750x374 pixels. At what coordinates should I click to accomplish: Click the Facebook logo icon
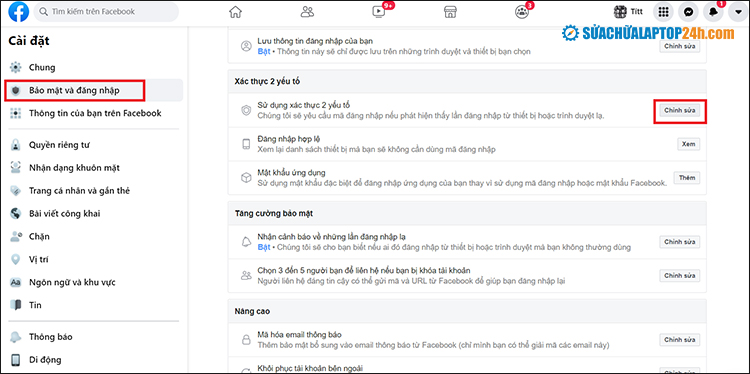19,12
